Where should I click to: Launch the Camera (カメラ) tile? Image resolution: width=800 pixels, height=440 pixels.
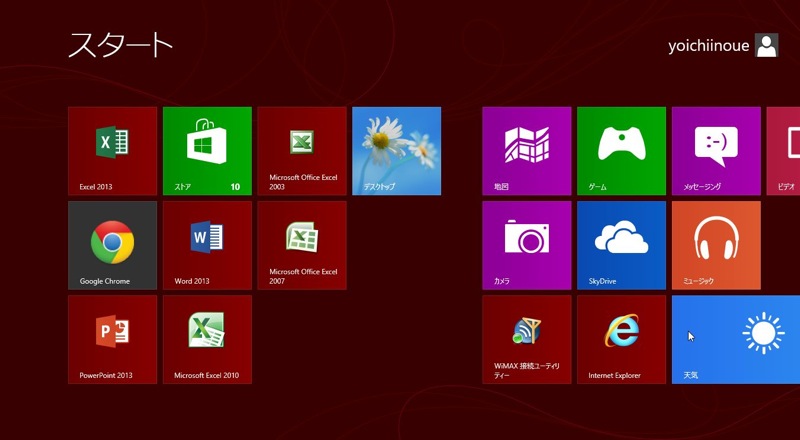tap(527, 245)
